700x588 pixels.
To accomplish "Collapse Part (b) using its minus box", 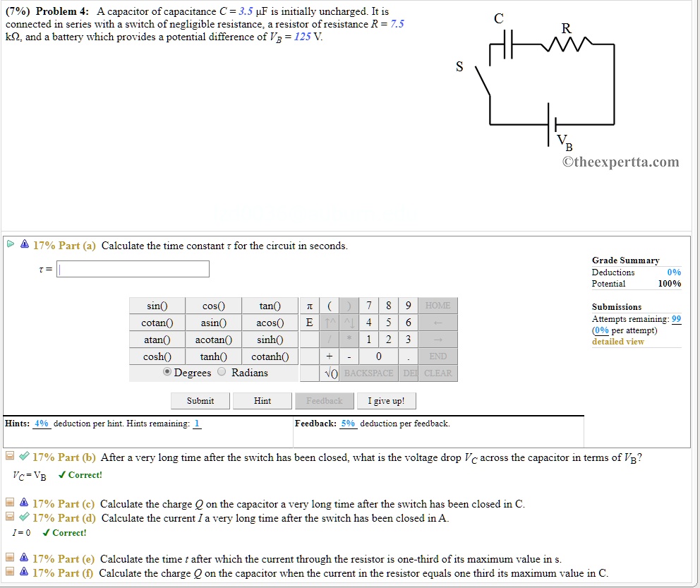I will [x=10, y=456].
